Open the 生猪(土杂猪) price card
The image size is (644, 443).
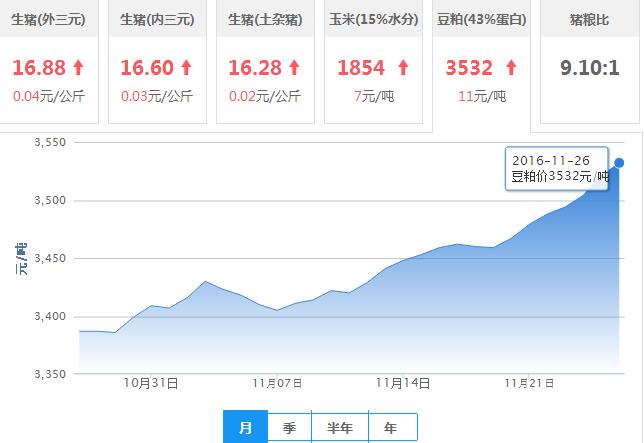pyautogui.click(x=265, y=62)
